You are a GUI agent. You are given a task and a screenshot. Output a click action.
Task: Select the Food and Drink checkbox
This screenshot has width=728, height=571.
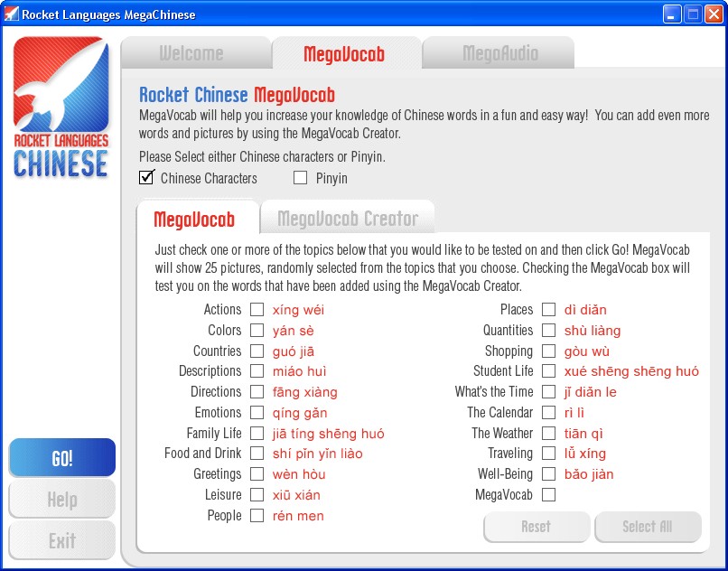[257, 454]
